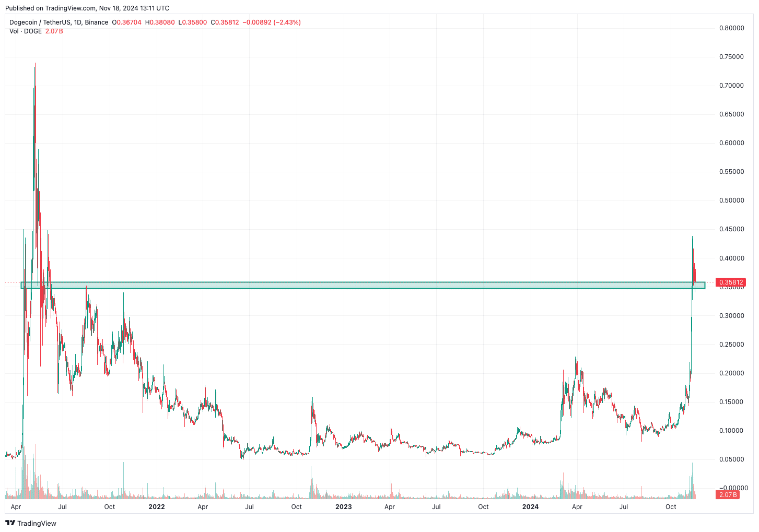Viewport: 759px width, 532px height.
Task: Click the 0.70000 price axis label
Action: tap(731, 85)
